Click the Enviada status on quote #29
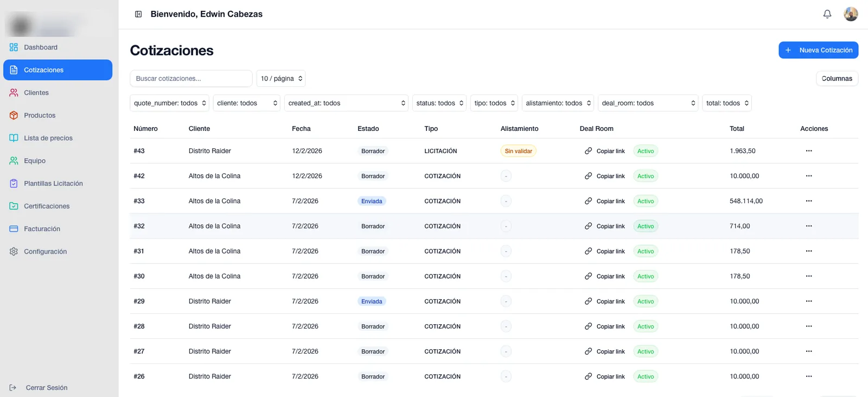 (x=372, y=301)
